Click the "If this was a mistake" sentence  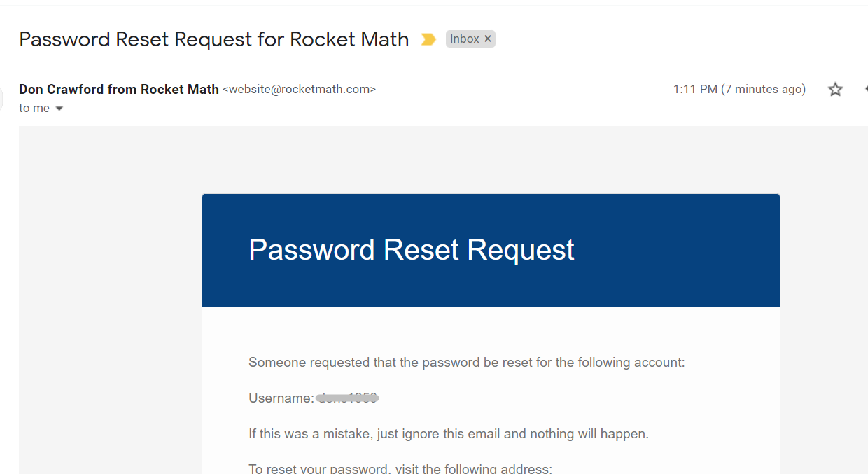click(x=448, y=434)
